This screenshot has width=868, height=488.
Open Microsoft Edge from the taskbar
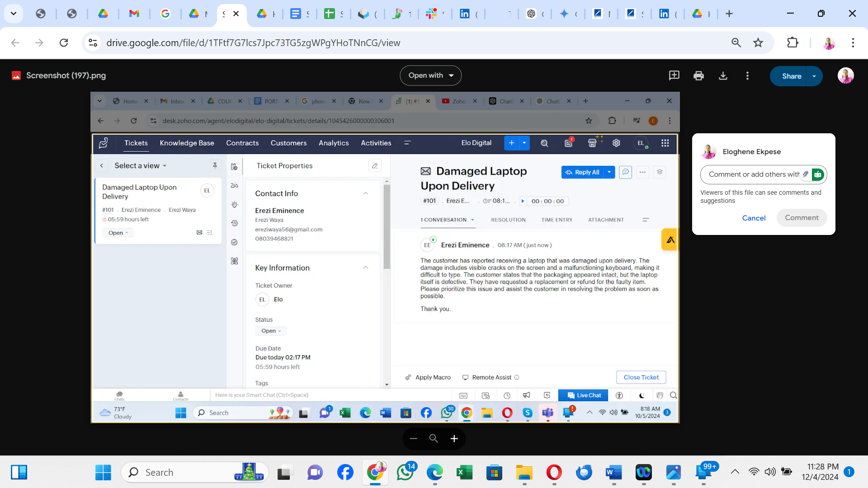click(434, 473)
